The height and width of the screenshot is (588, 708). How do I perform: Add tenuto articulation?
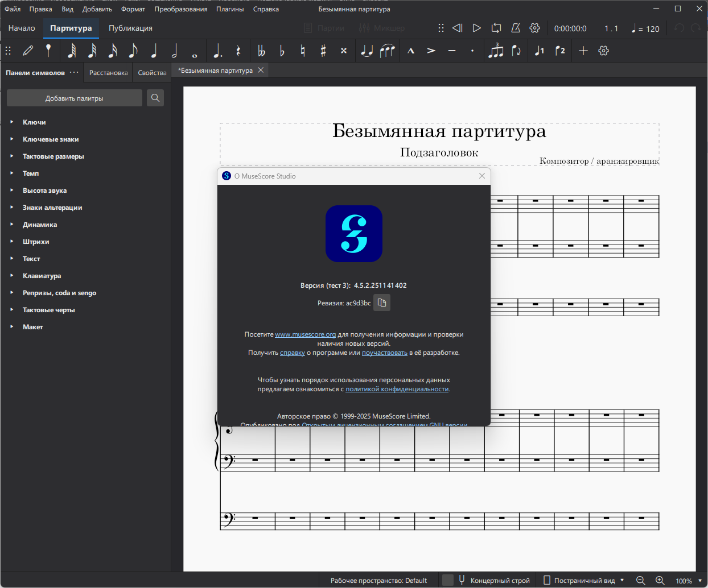click(452, 51)
